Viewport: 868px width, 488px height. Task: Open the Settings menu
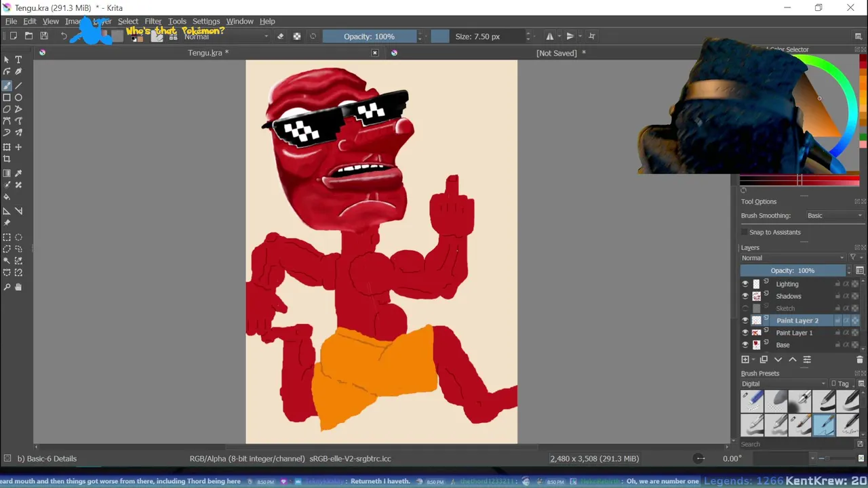[x=206, y=21]
